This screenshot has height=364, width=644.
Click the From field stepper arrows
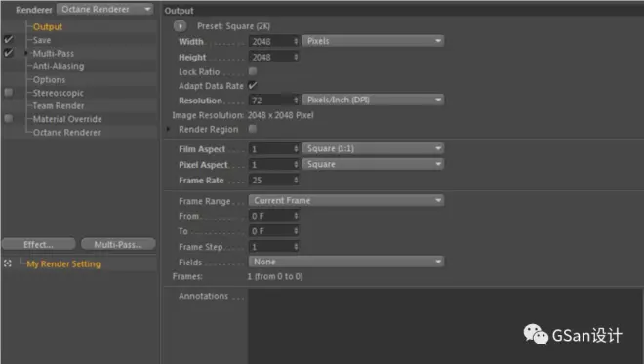(296, 216)
